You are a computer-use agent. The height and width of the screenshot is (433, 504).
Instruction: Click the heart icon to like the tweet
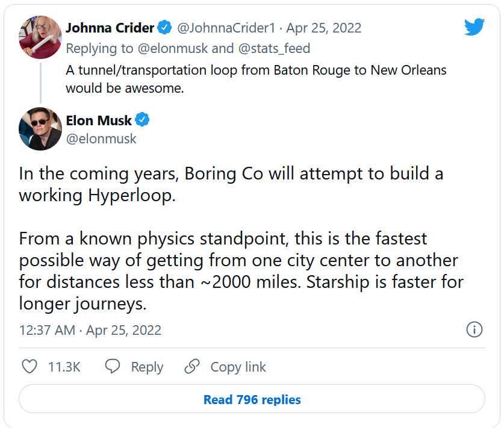(30, 367)
